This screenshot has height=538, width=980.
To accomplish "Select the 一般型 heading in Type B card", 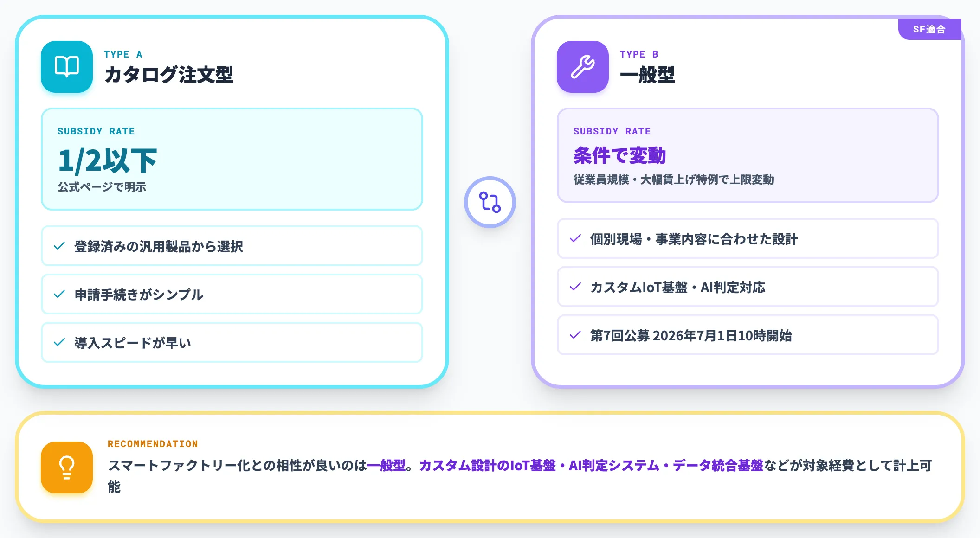I will pos(647,75).
